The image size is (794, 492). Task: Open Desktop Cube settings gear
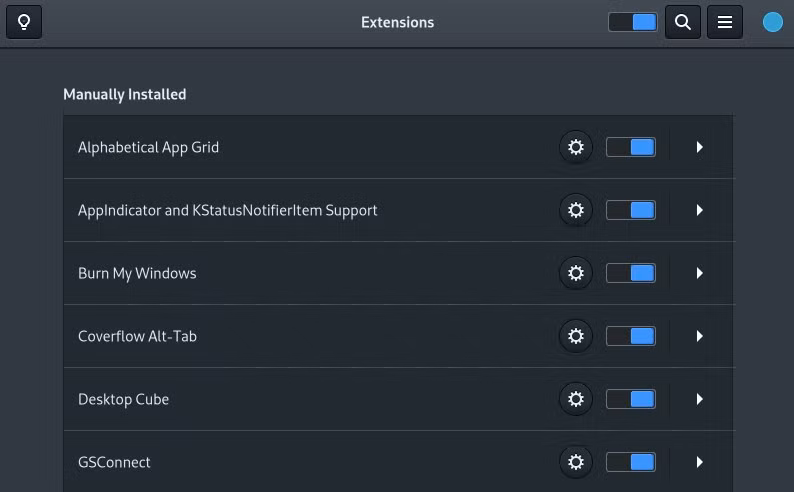(x=576, y=399)
